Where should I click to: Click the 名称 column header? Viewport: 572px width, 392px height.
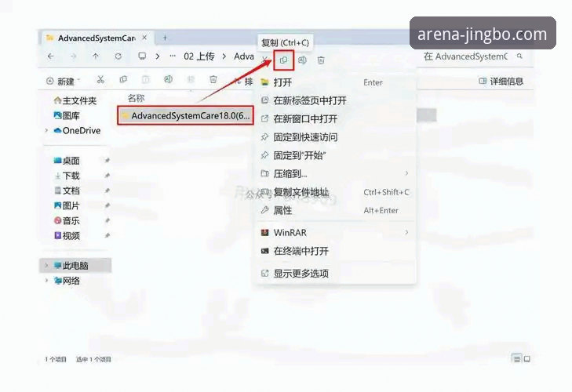136,99
